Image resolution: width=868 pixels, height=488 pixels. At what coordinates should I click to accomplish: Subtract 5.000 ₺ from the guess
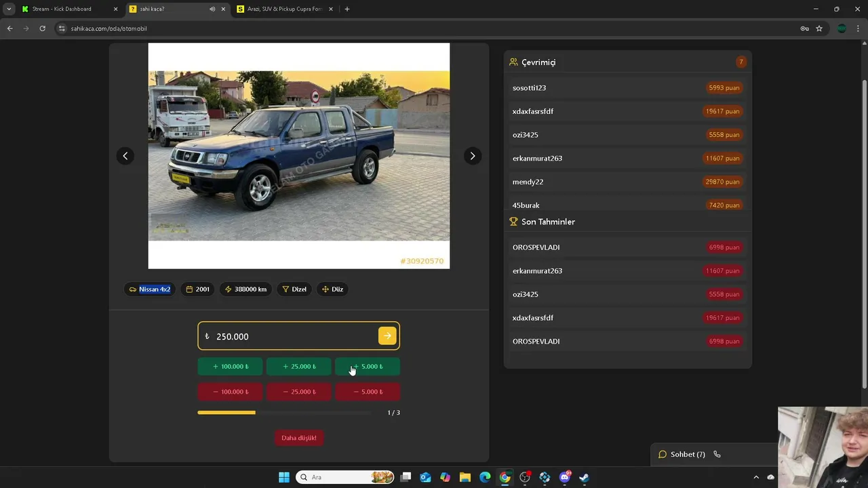coord(368,392)
